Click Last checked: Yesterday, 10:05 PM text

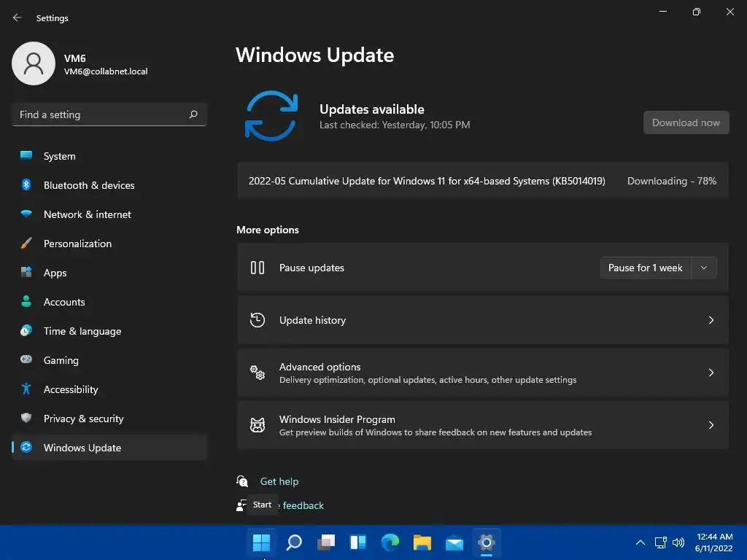tap(395, 125)
